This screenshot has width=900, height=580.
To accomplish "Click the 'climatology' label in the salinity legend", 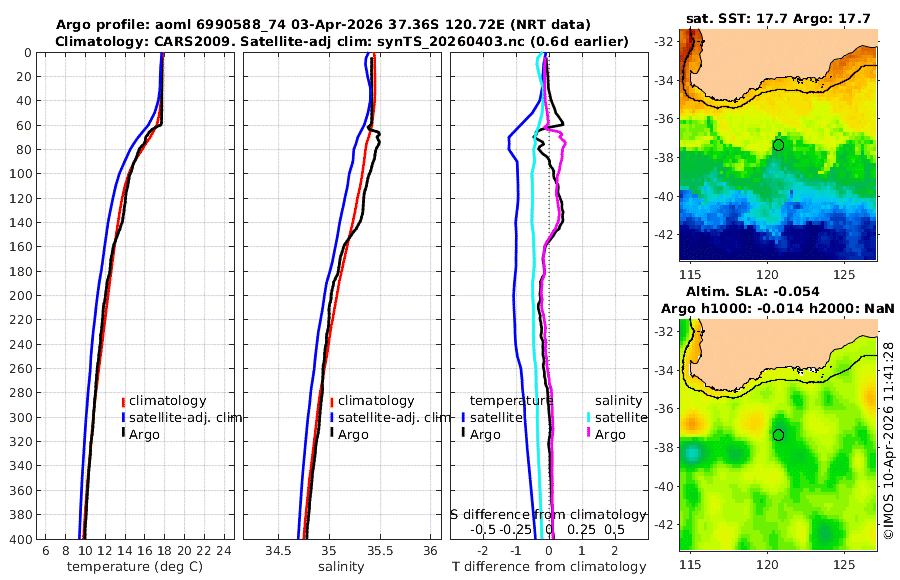I will 376,401.
